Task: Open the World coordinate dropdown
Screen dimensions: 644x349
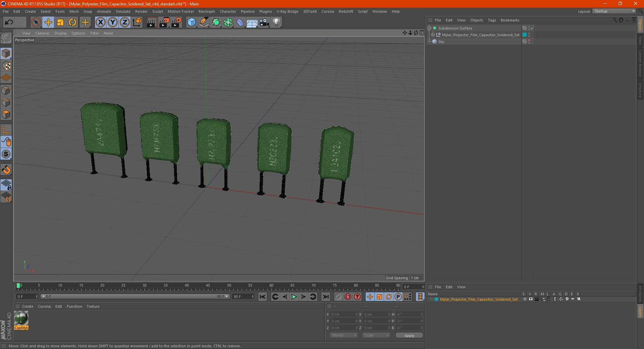Action: 344,335
